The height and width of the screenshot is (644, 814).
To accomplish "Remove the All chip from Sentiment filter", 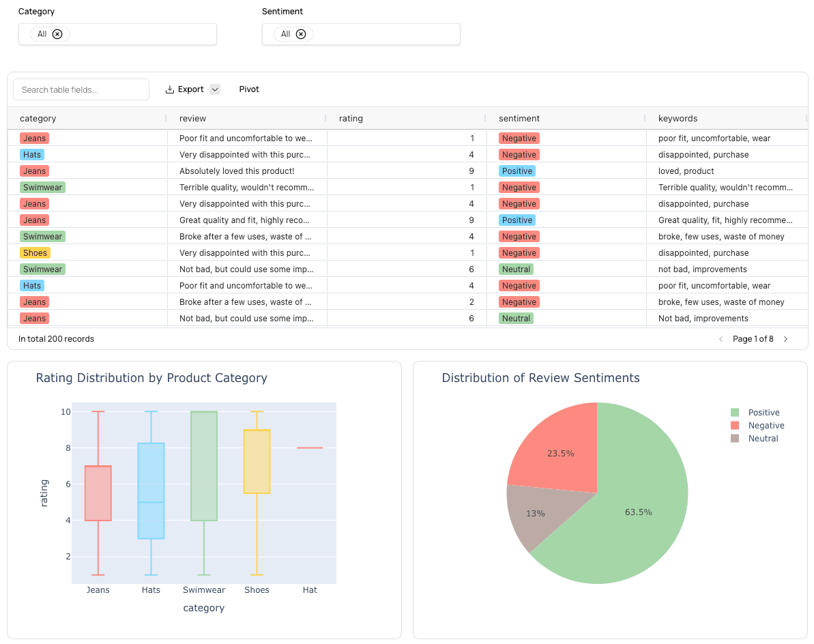I will (302, 33).
